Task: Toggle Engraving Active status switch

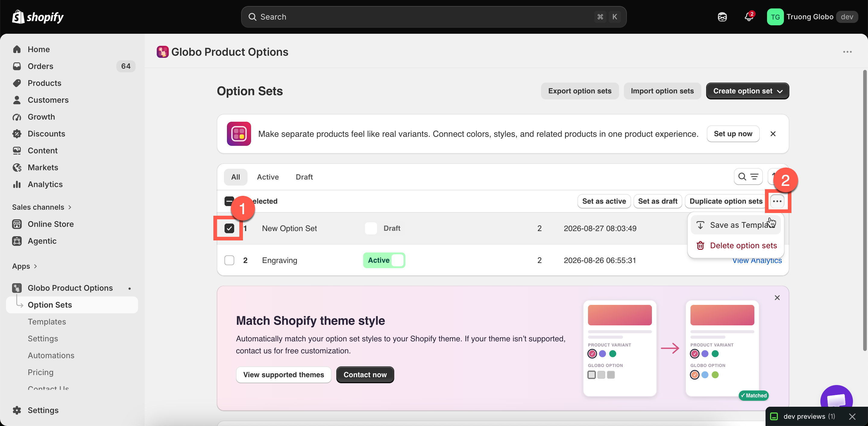Action: click(x=384, y=260)
